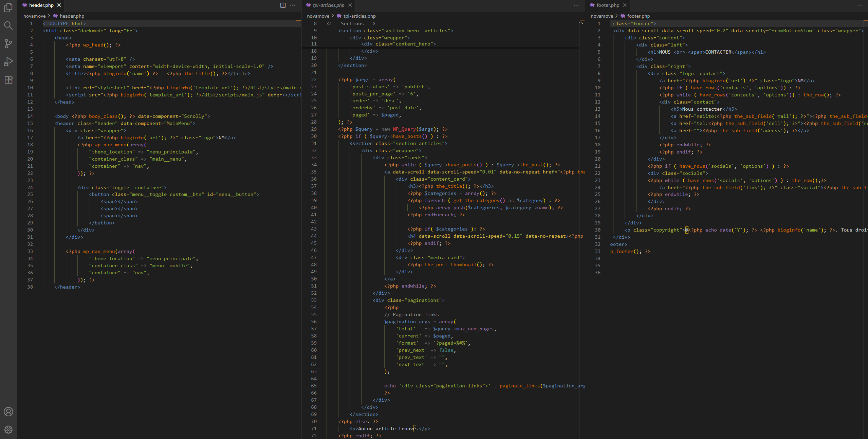The image size is (868, 439).
Task: Close the tpl-articles.php tab
Action: coord(350,5)
